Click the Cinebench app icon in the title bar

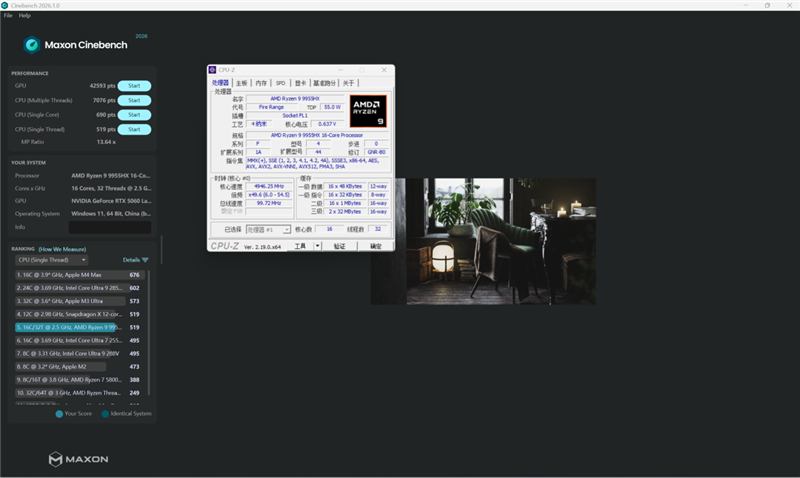(5, 5)
